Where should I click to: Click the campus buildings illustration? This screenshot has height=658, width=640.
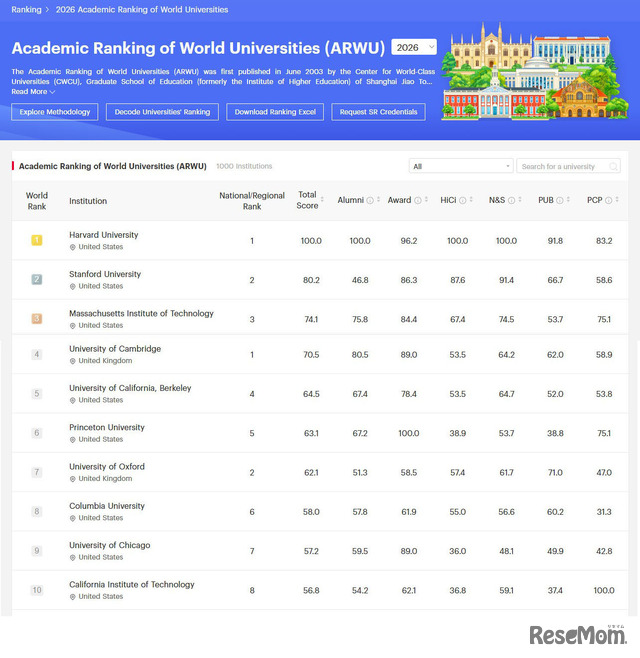[535, 71]
